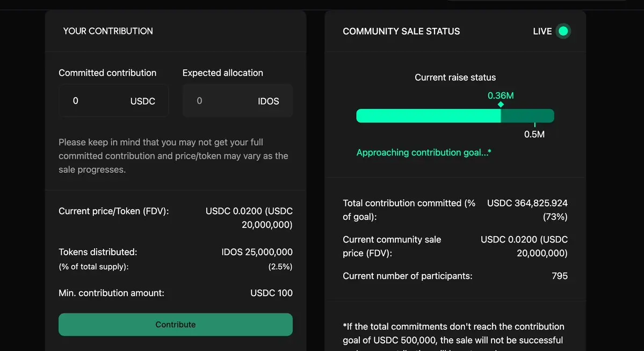
Task: Click the 'Current price/Token (FDV)' label
Action: point(114,211)
